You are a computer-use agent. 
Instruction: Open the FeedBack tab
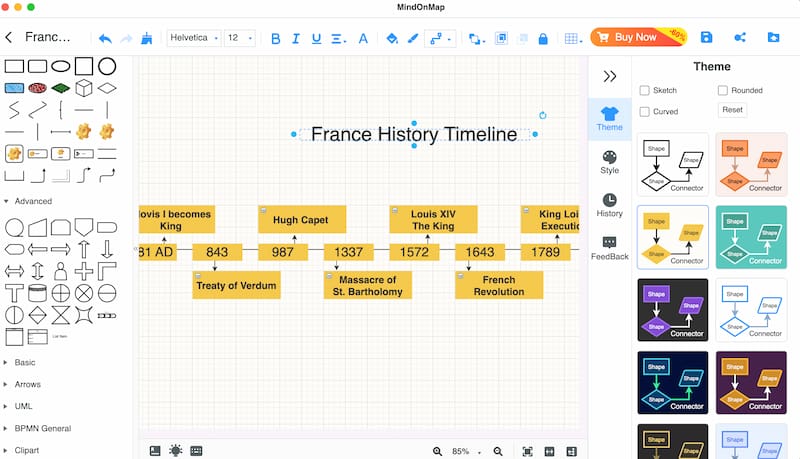click(610, 249)
